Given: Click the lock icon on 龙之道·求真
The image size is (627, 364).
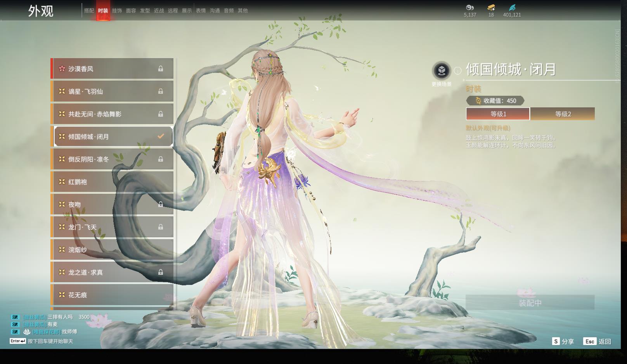Looking at the screenshot, I should pos(160,273).
